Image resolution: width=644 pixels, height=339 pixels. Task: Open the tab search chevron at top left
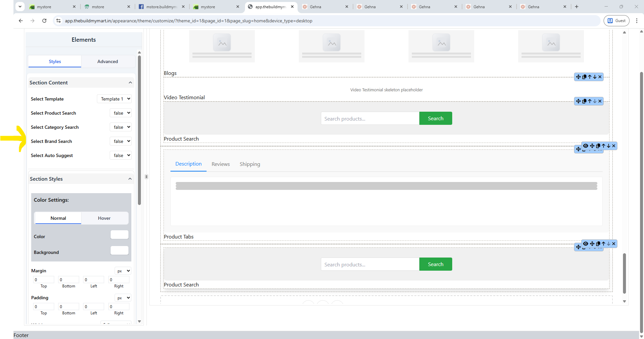click(20, 7)
